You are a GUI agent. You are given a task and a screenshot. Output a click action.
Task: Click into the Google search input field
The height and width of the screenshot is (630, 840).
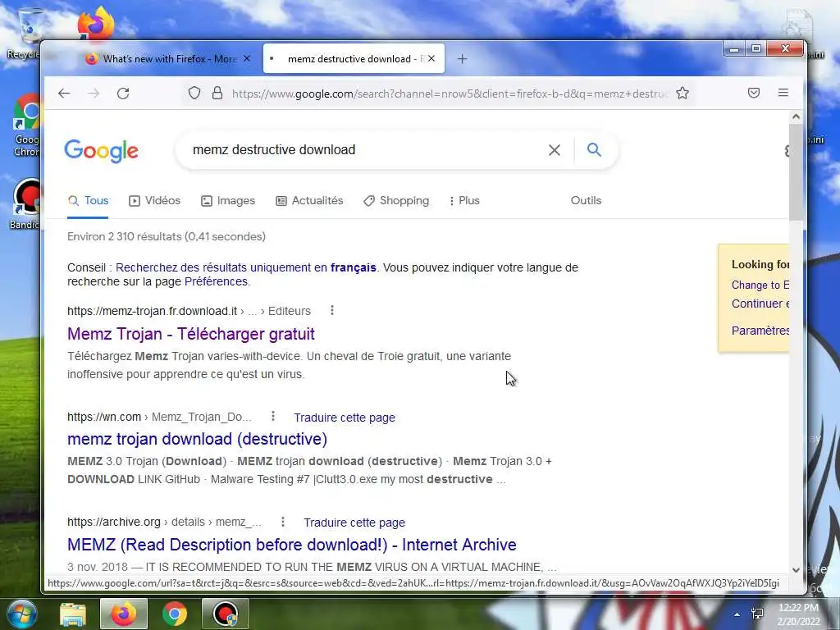pyautogui.click(x=364, y=150)
